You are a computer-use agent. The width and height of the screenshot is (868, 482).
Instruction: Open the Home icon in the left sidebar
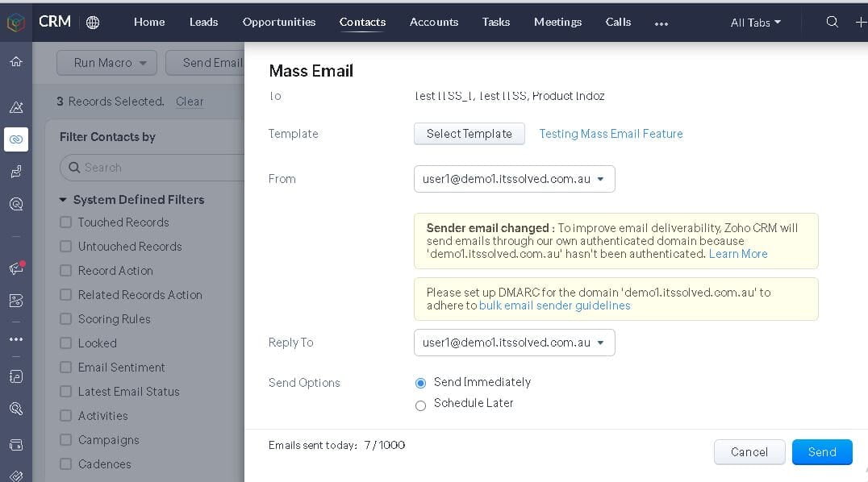pos(16,60)
